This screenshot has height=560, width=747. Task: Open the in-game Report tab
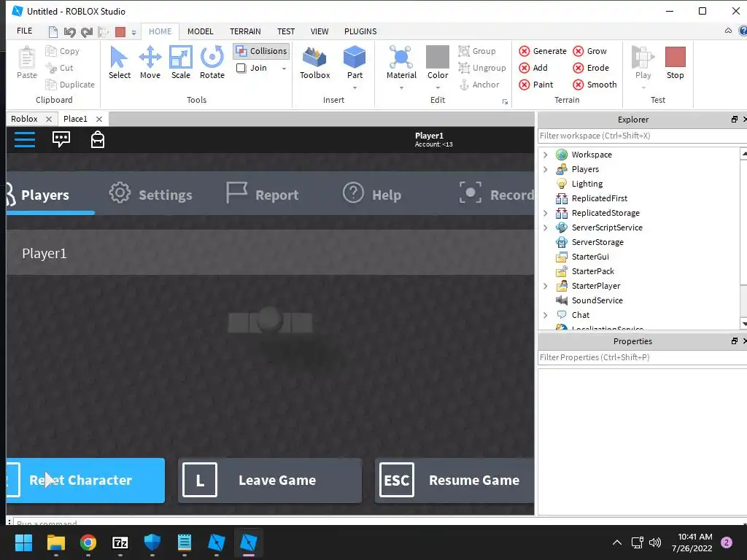262,194
